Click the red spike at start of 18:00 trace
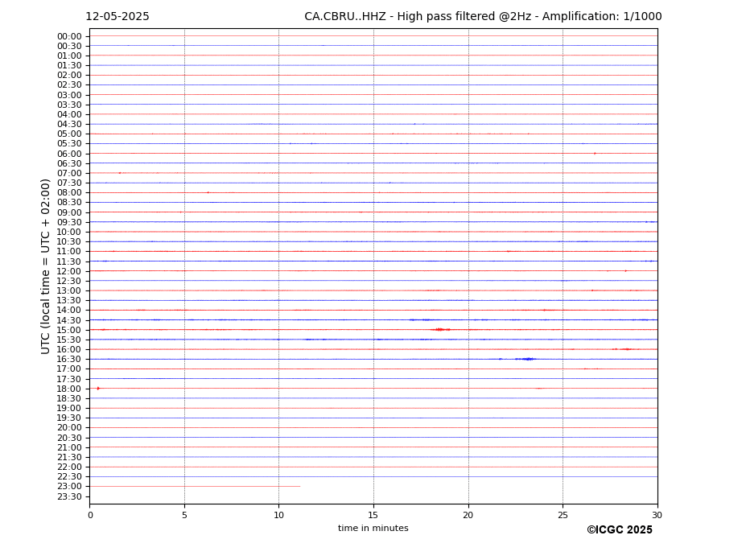 (x=98, y=389)
